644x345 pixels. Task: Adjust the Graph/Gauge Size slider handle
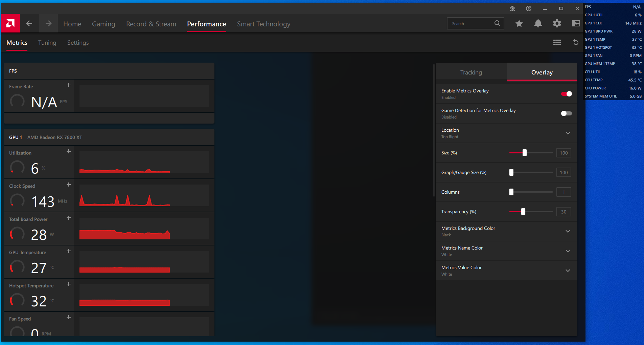point(511,172)
